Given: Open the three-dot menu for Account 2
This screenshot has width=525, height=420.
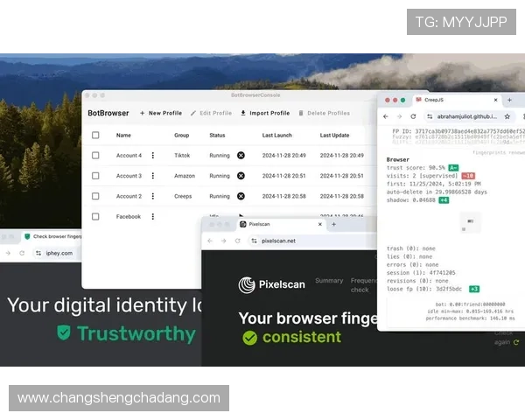Looking at the screenshot, I should coord(152,197).
